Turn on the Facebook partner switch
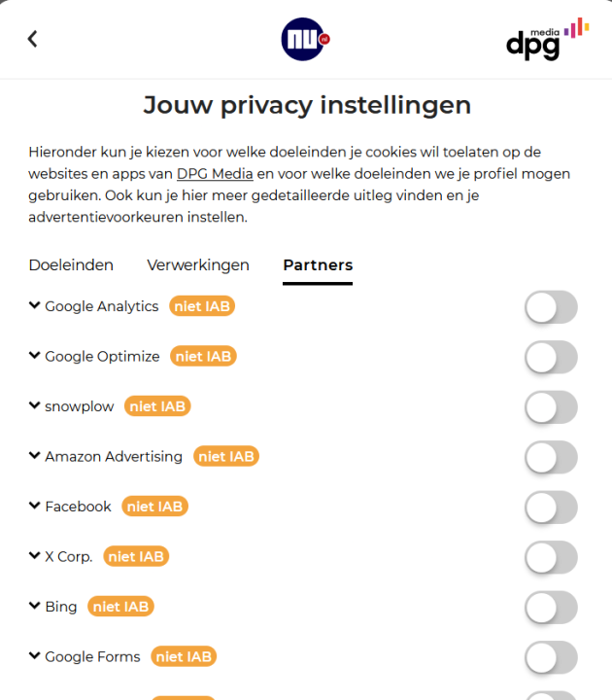The height and width of the screenshot is (700, 612). (x=551, y=507)
